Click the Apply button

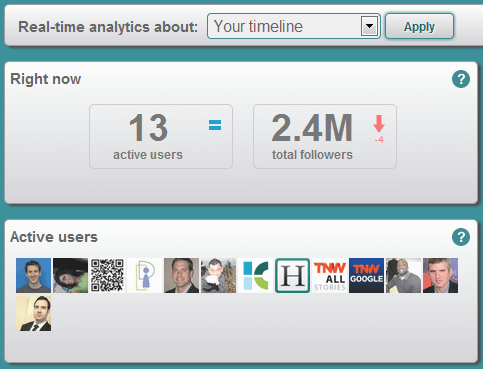[x=419, y=26]
